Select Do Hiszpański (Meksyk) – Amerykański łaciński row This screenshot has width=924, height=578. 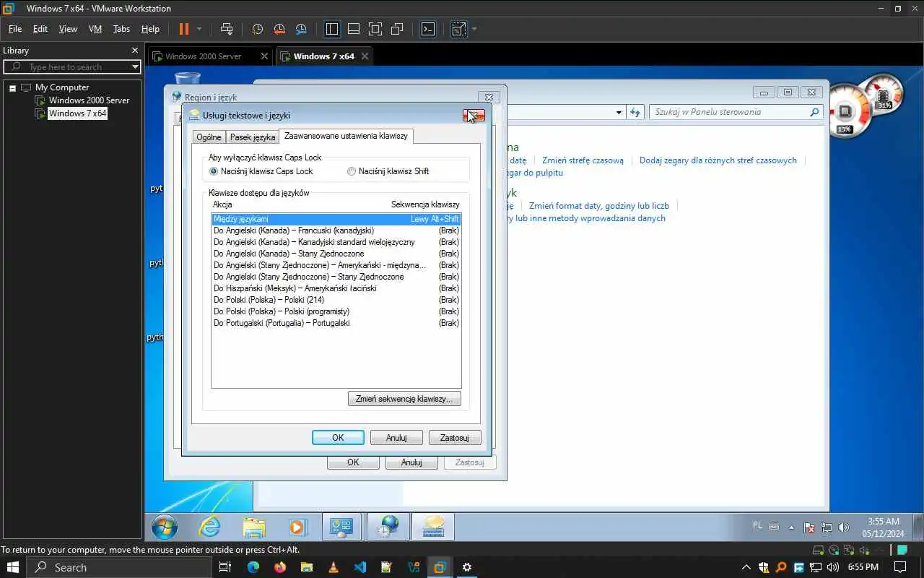click(x=336, y=288)
